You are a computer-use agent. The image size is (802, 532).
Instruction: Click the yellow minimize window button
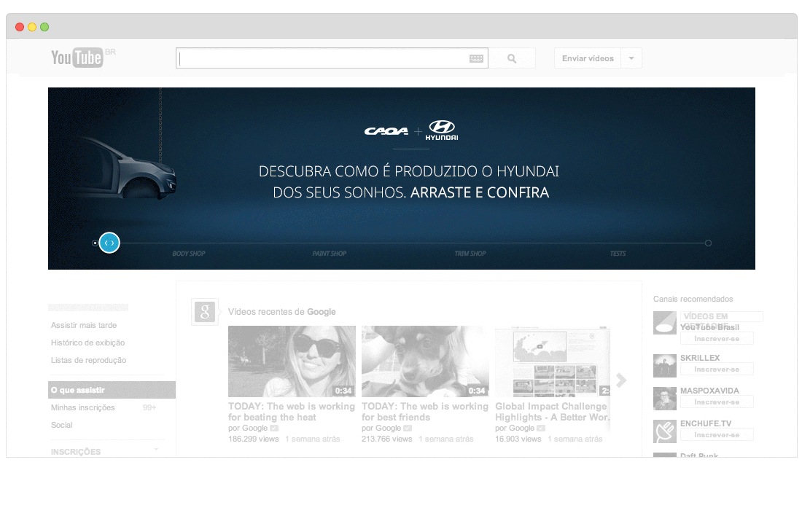[x=32, y=27]
